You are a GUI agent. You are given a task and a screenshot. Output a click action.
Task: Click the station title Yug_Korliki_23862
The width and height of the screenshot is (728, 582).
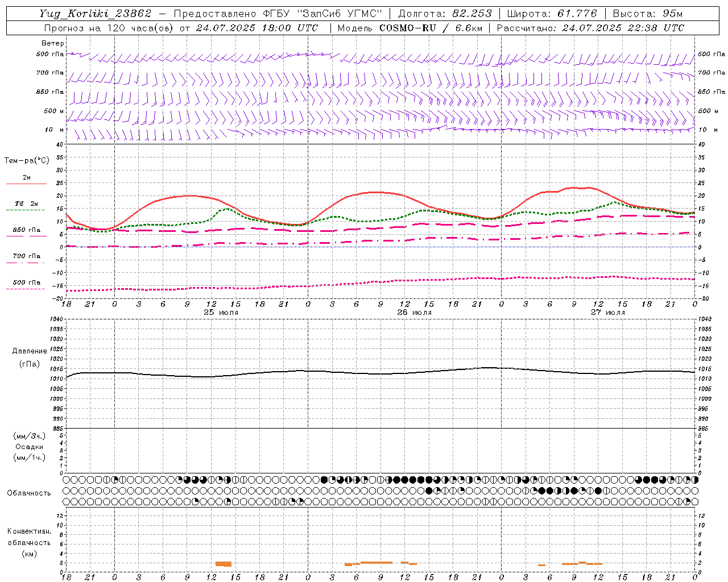click(96, 14)
